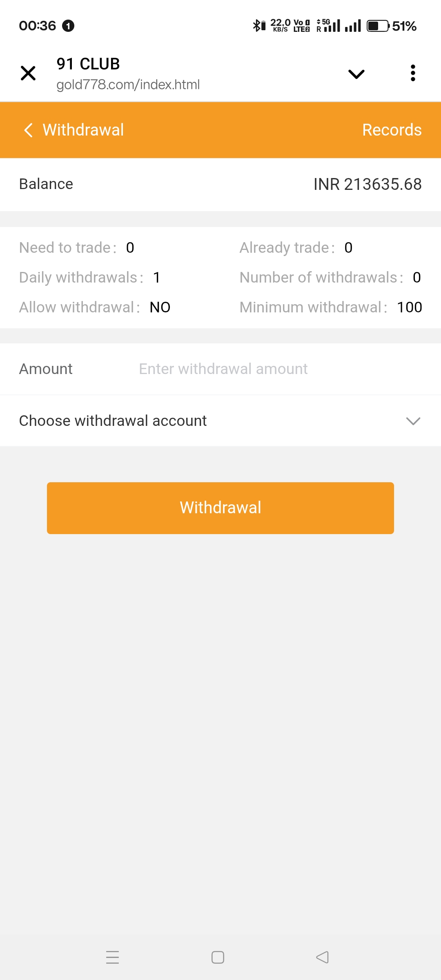Close the 91 CLUB browser tab
Viewport: 441px width, 980px height.
[x=28, y=73]
